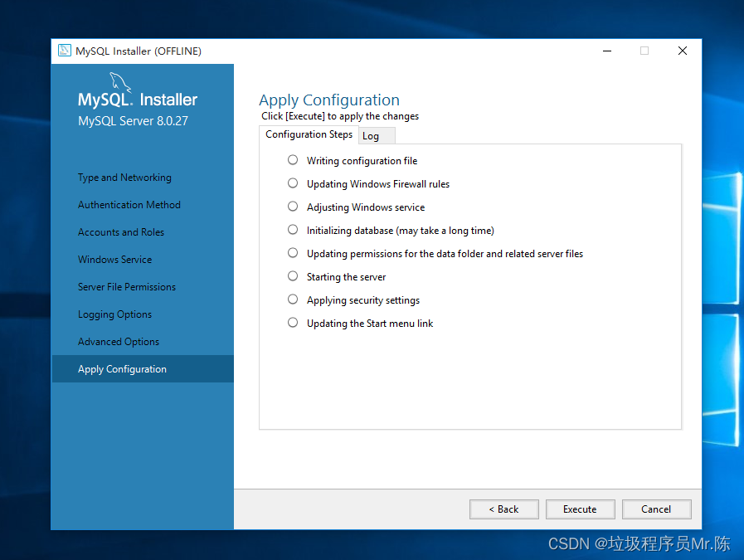Select the Updating Windows Firewall rules indicator
The image size is (744, 560).
pos(293,183)
